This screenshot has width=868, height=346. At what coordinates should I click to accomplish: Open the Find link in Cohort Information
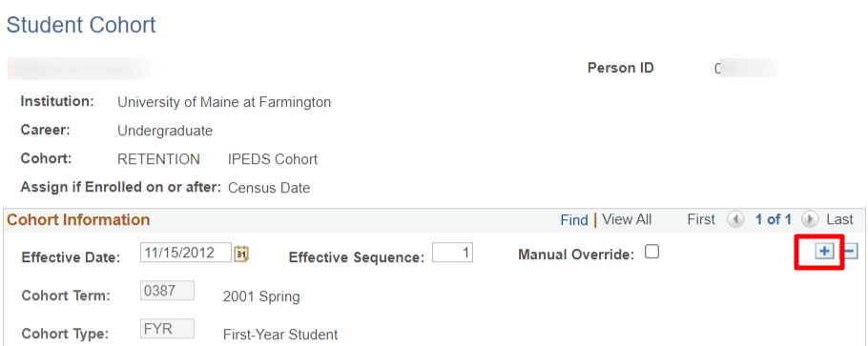click(x=574, y=220)
